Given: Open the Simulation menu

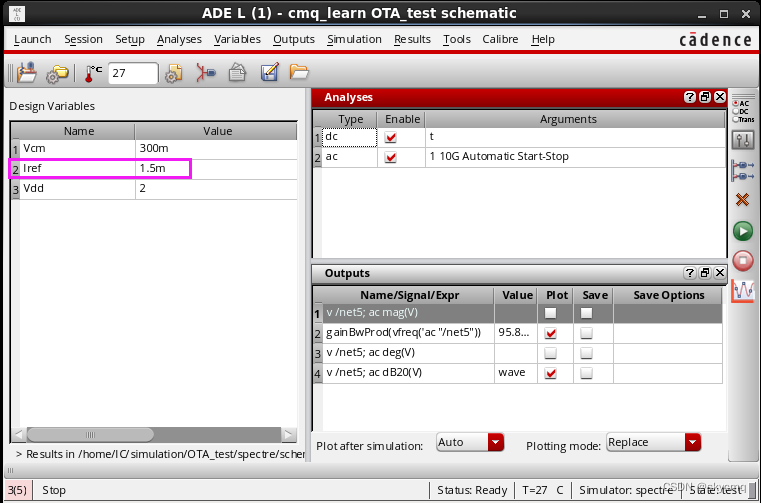Looking at the screenshot, I should click(x=354, y=39).
